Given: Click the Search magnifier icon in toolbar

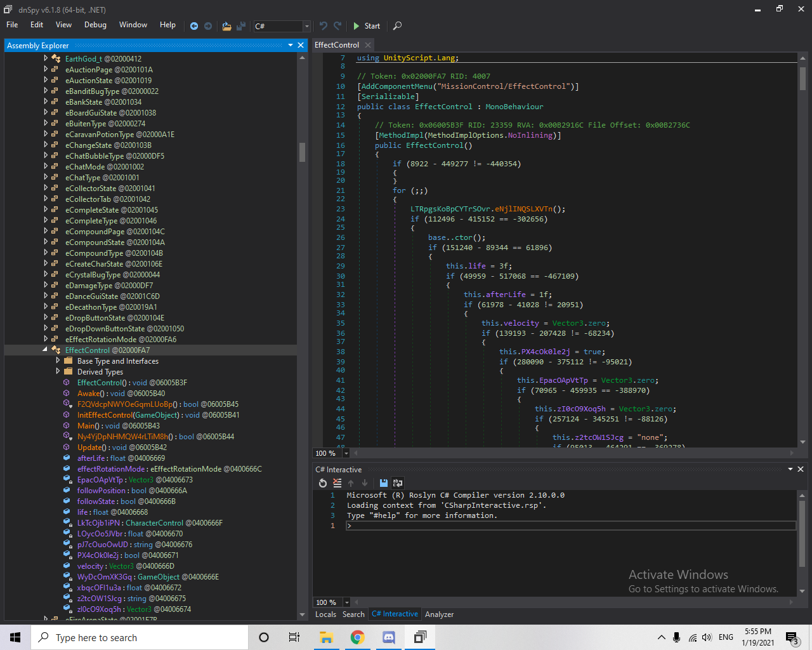Looking at the screenshot, I should pyautogui.click(x=397, y=26).
